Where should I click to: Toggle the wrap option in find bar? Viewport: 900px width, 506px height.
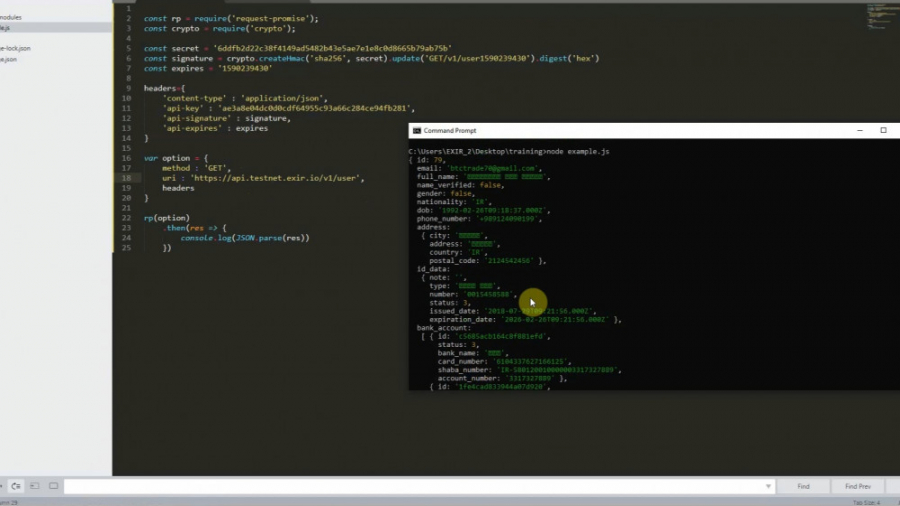tap(15, 486)
